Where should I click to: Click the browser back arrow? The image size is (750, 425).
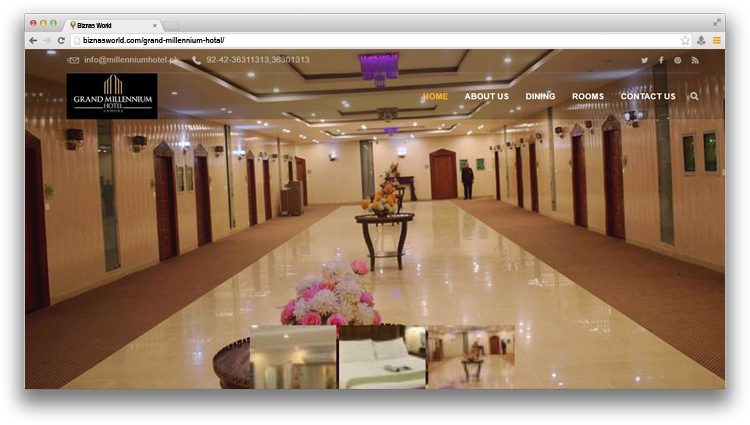(33, 40)
